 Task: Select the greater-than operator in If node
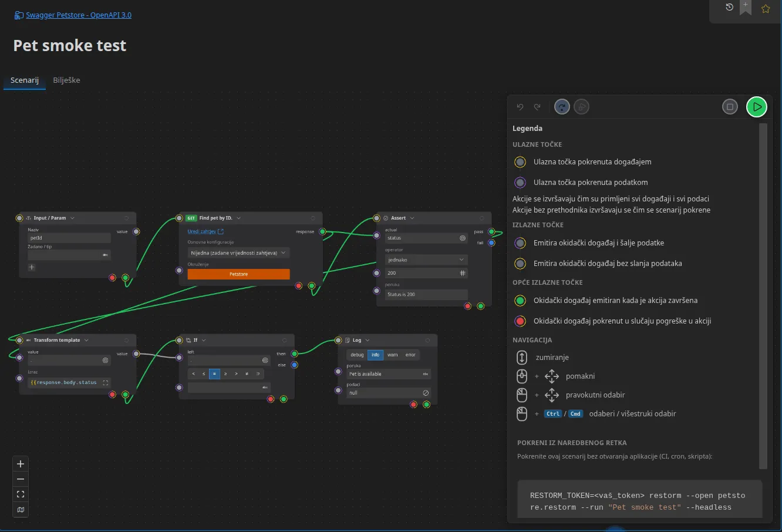pyautogui.click(x=236, y=373)
